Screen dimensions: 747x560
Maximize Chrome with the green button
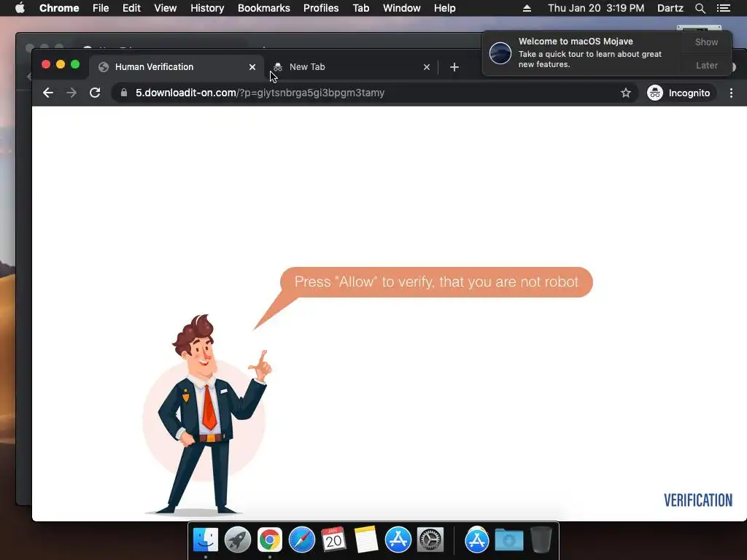click(75, 64)
